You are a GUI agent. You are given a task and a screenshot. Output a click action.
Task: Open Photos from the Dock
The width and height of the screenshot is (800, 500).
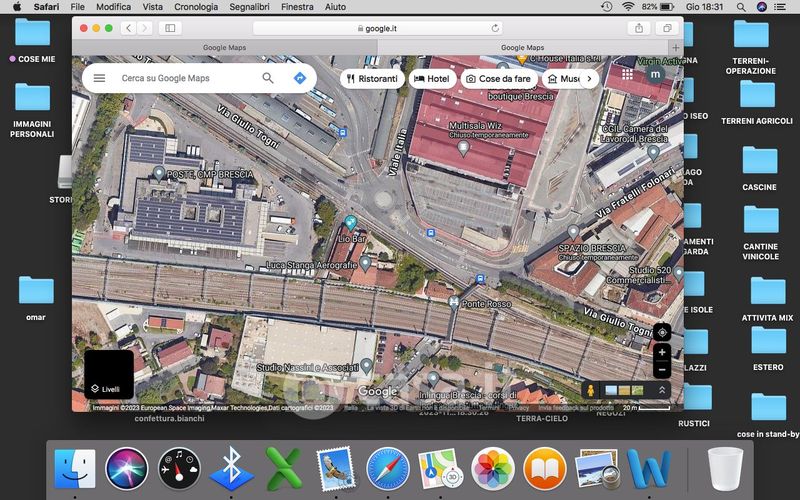point(492,468)
